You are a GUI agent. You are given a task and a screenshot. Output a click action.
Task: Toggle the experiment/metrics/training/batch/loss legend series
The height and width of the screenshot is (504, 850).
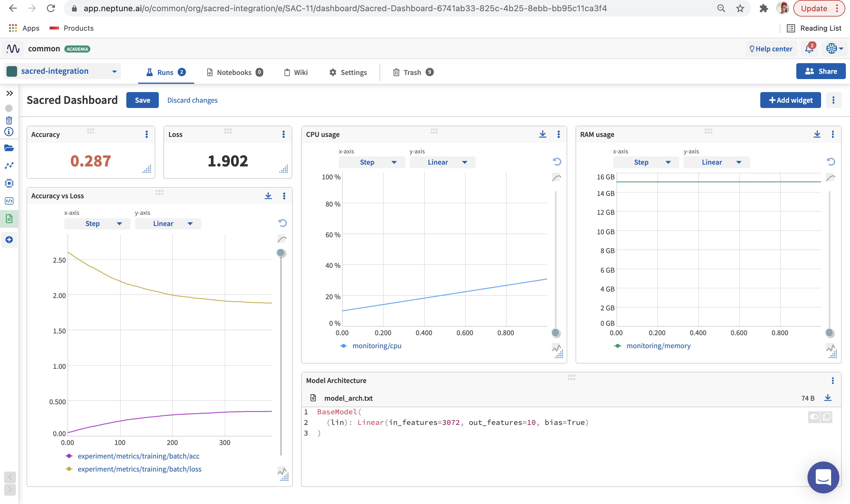139,469
